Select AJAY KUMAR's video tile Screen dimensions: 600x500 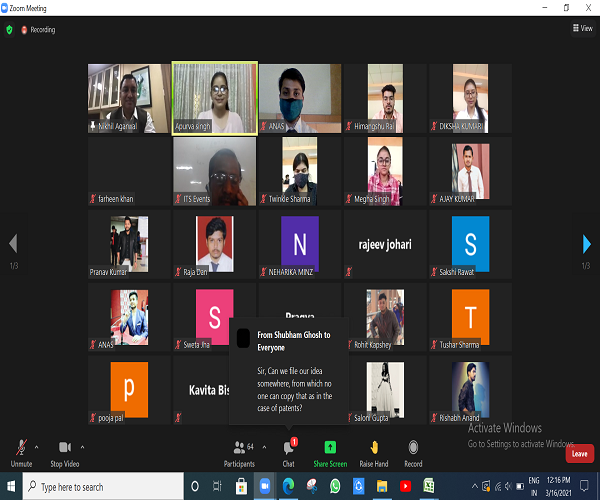(470, 171)
